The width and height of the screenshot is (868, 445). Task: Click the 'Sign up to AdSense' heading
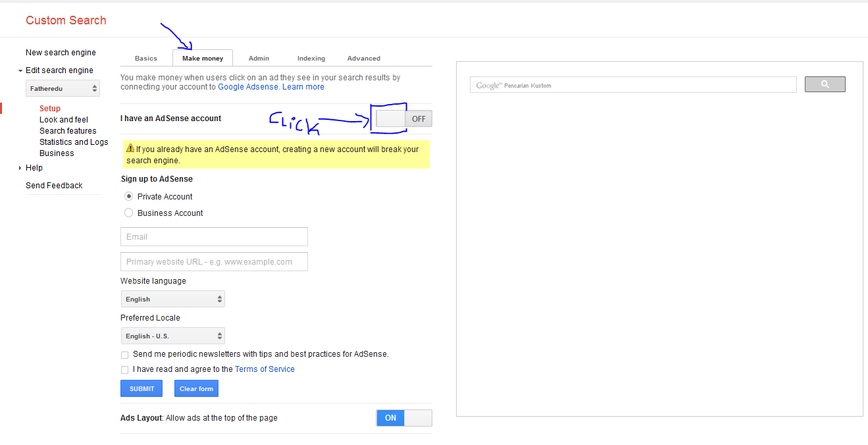click(x=157, y=179)
